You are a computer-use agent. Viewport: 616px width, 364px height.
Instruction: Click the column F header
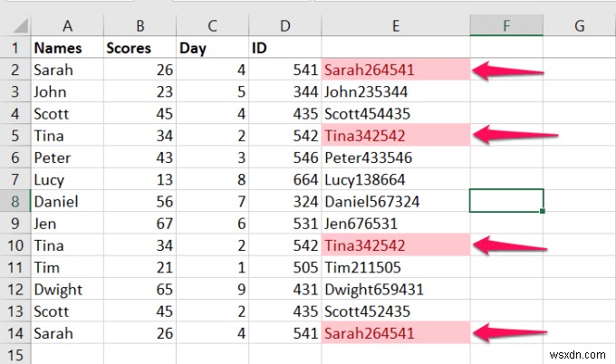point(506,25)
